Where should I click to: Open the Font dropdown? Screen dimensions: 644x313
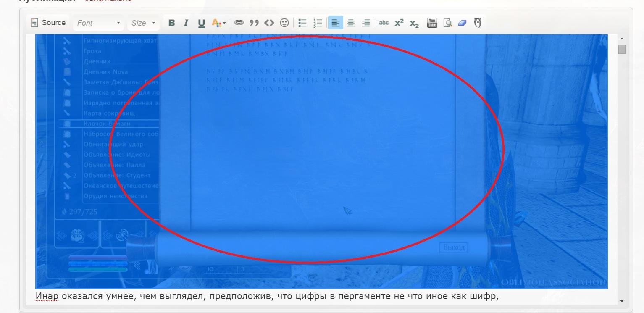[99, 23]
